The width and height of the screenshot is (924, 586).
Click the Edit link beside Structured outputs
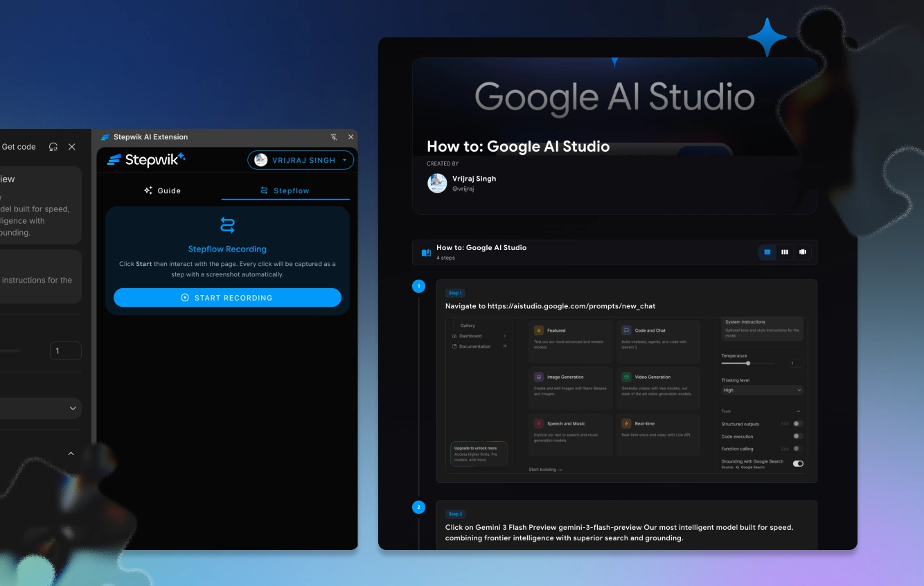(x=785, y=424)
